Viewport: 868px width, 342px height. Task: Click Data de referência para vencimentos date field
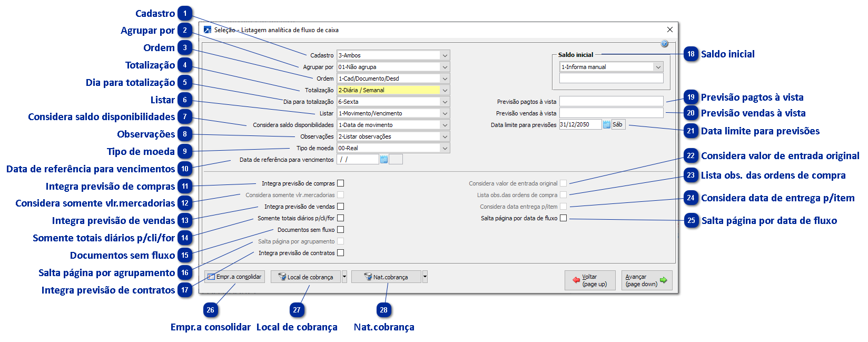click(x=358, y=159)
